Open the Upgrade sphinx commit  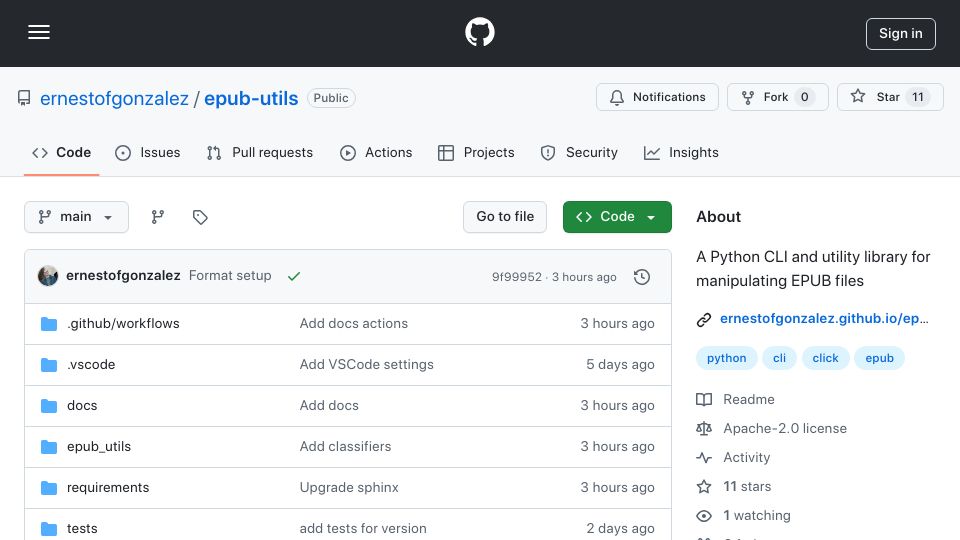(x=349, y=487)
